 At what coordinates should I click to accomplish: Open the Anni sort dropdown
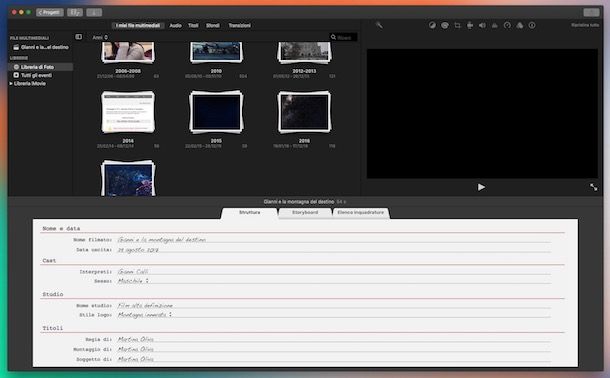[100, 37]
